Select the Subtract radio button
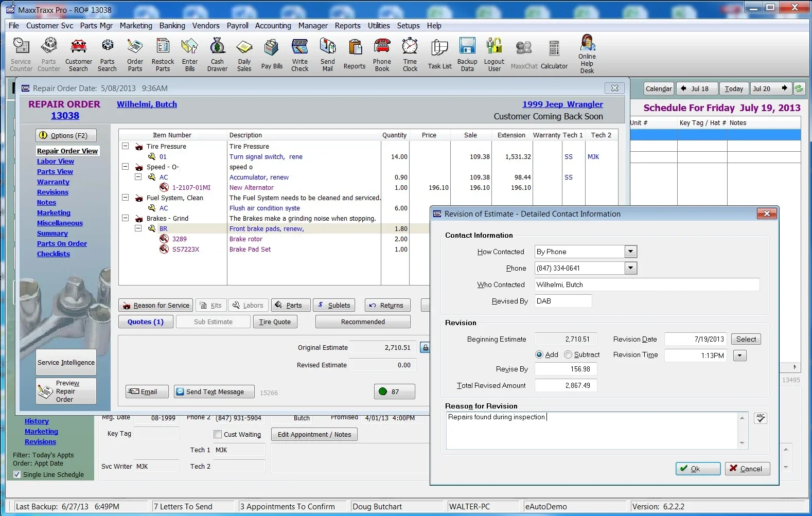Viewport: 812px width, 516px height. click(568, 354)
